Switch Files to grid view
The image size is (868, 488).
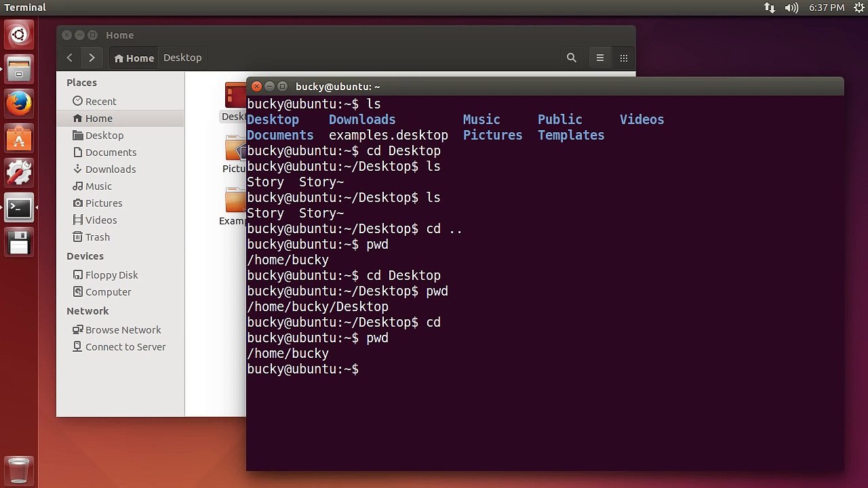624,58
